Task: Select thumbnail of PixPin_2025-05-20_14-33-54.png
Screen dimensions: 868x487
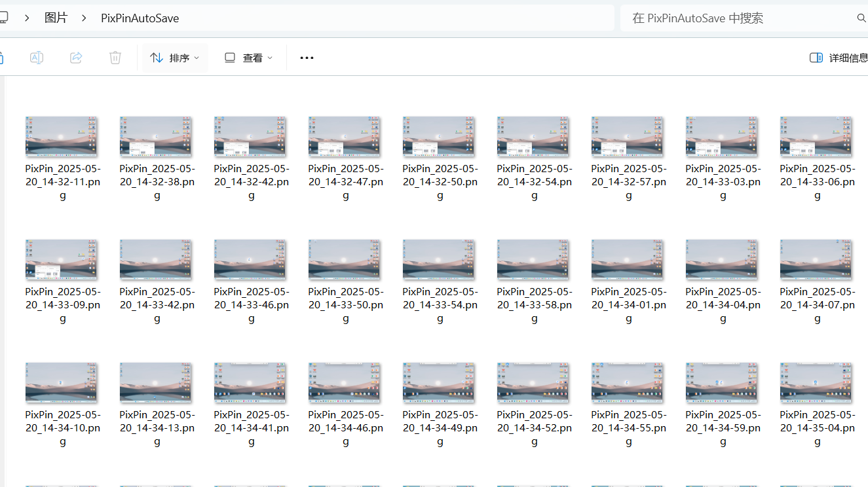Action: coord(439,260)
